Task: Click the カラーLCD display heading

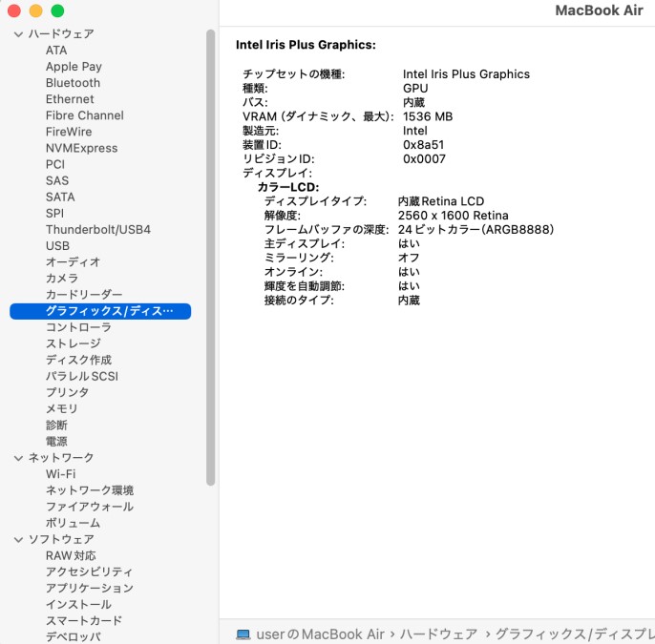Action: point(288,187)
